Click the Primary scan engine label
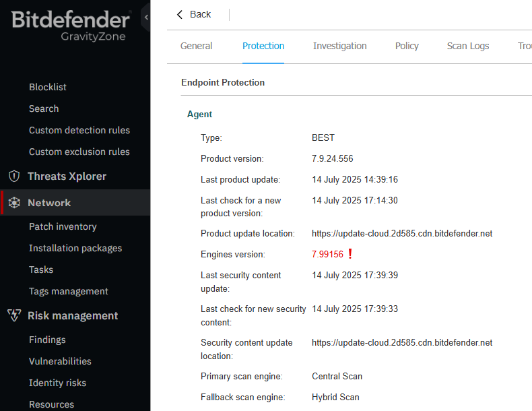 [242, 376]
